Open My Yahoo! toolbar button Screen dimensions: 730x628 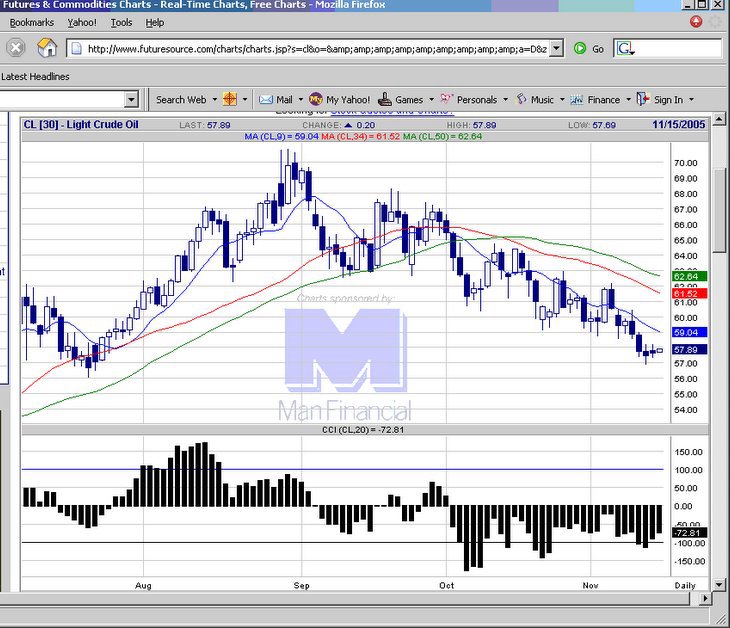click(339, 100)
